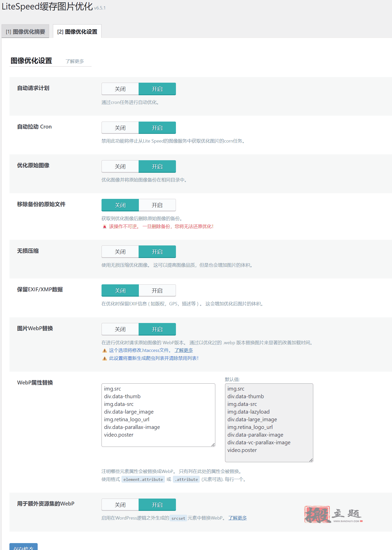Click video.poster line in editable textarea

(119, 435)
